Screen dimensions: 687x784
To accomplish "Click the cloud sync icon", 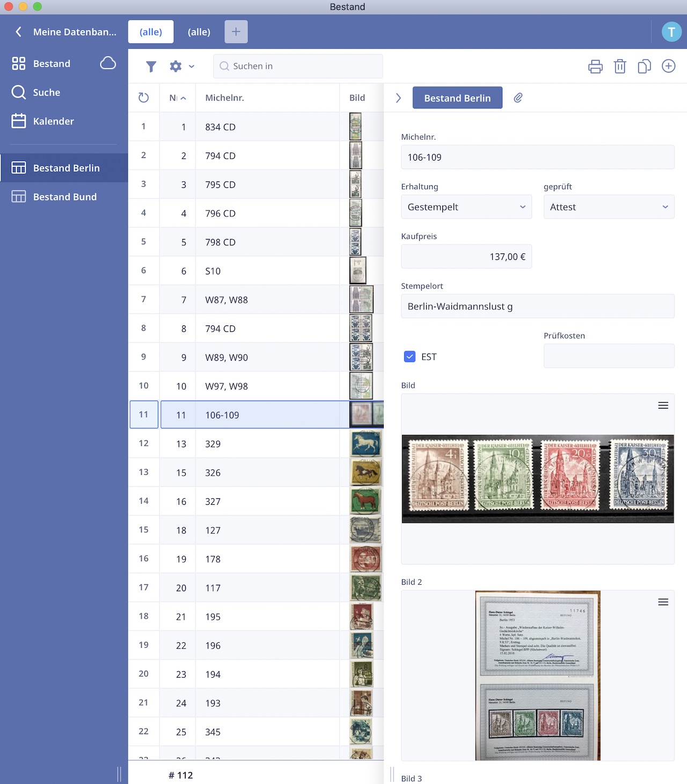I will coord(108,63).
